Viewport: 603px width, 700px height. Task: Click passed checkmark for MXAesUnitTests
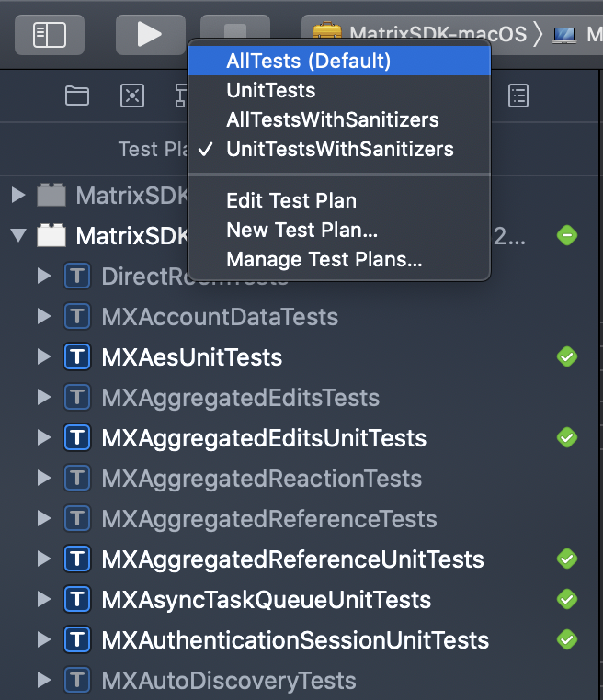pos(567,356)
